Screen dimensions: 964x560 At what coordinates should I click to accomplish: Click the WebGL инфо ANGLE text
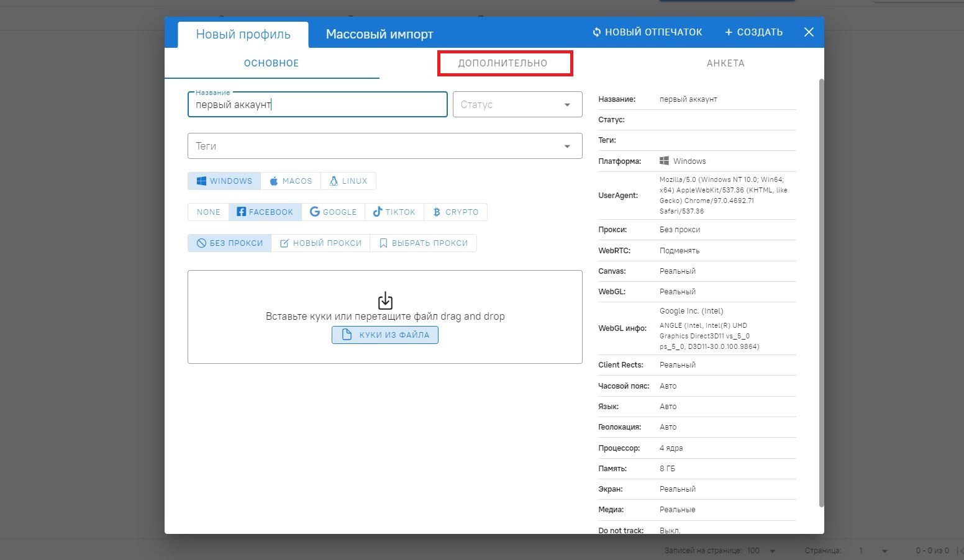[709, 336]
